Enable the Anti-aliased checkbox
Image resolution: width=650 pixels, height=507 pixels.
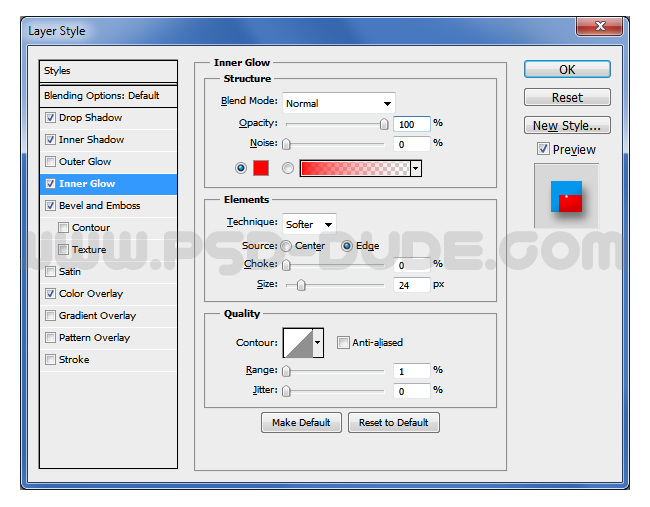tap(343, 343)
